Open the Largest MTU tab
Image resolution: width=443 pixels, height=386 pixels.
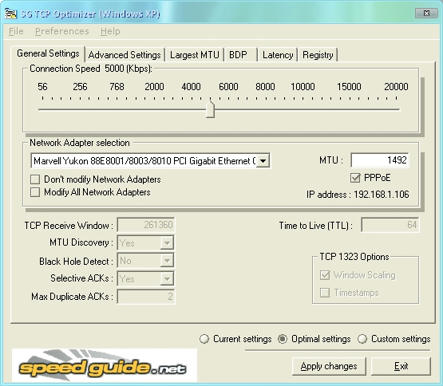coord(195,55)
